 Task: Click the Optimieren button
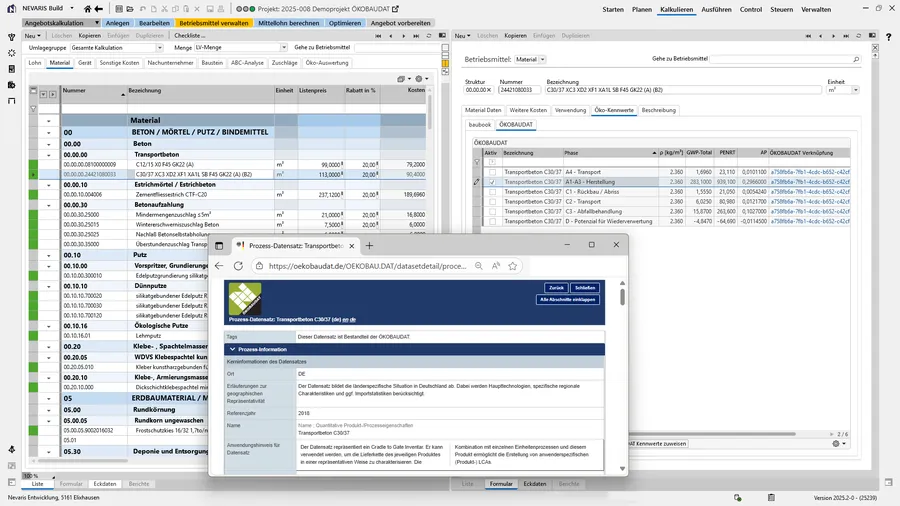(345, 23)
